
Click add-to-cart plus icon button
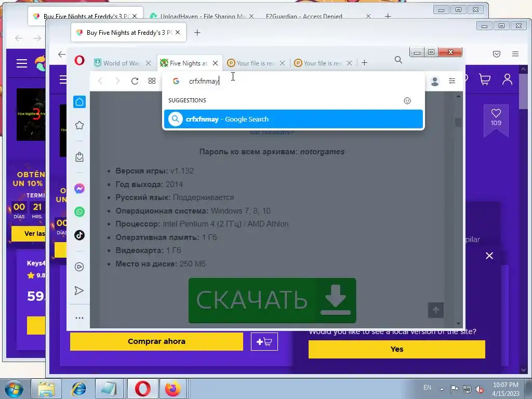264,342
